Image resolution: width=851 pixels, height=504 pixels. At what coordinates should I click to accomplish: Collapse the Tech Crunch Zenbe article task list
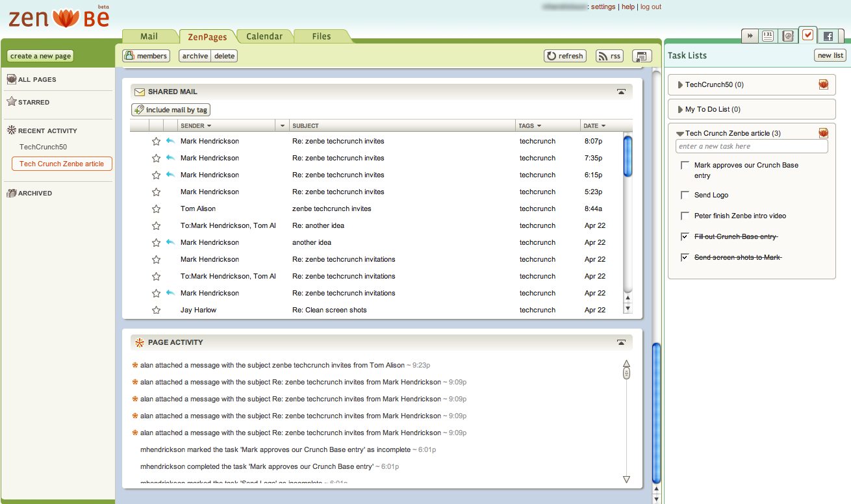tap(680, 133)
